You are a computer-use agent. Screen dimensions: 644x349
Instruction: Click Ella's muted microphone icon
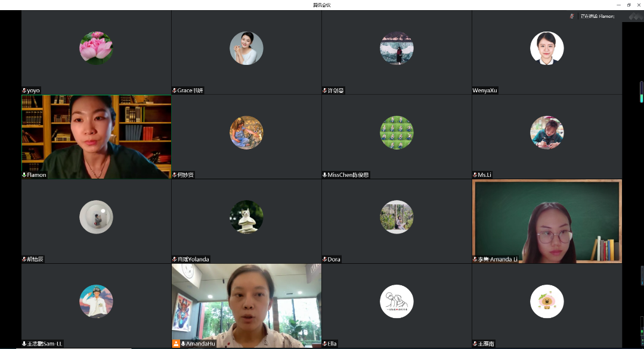pos(325,344)
